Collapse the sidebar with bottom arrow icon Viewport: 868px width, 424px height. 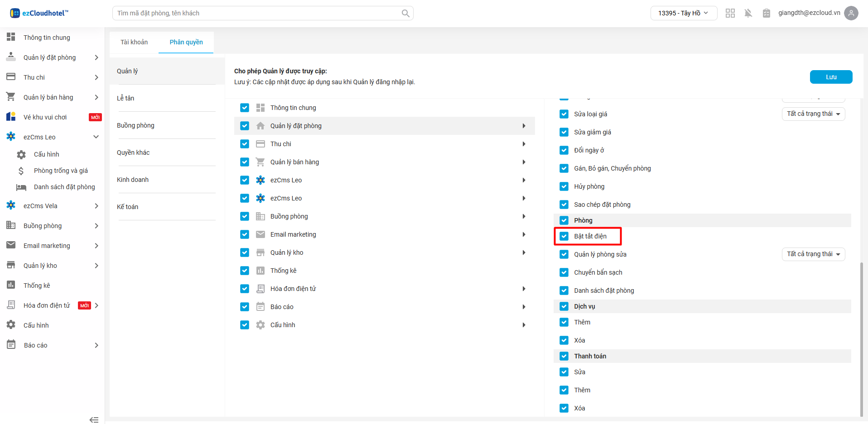(94, 419)
